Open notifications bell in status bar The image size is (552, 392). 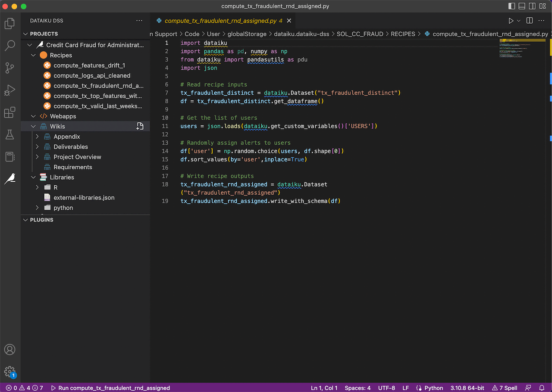pyautogui.click(x=542, y=388)
